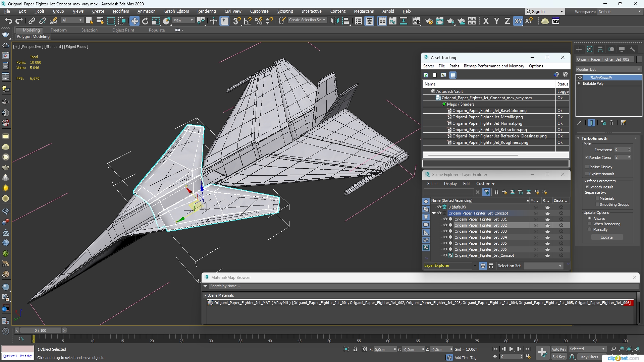
Task: Click the Zoom Extents All icon
Action: (637, 349)
